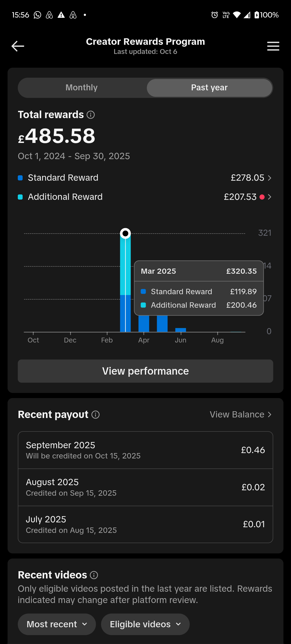Expand Additional Reward £207.53 details chevron

pyautogui.click(x=269, y=197)
